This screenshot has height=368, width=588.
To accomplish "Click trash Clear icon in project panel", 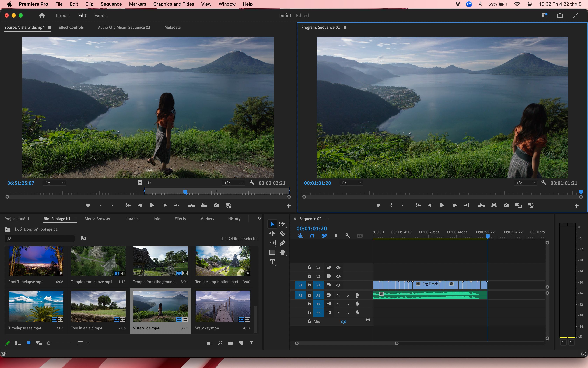I will pyautogui.click(x=251, y=343).
